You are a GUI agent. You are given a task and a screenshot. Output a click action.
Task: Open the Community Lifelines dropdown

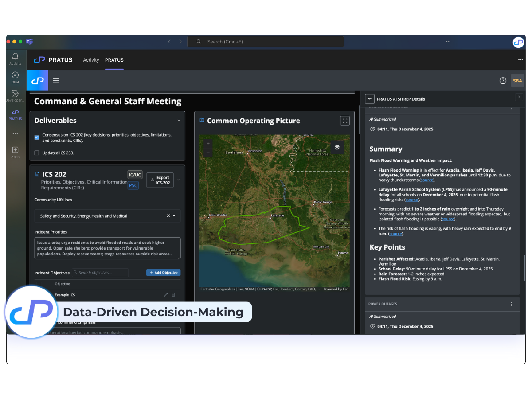[174, 216]
